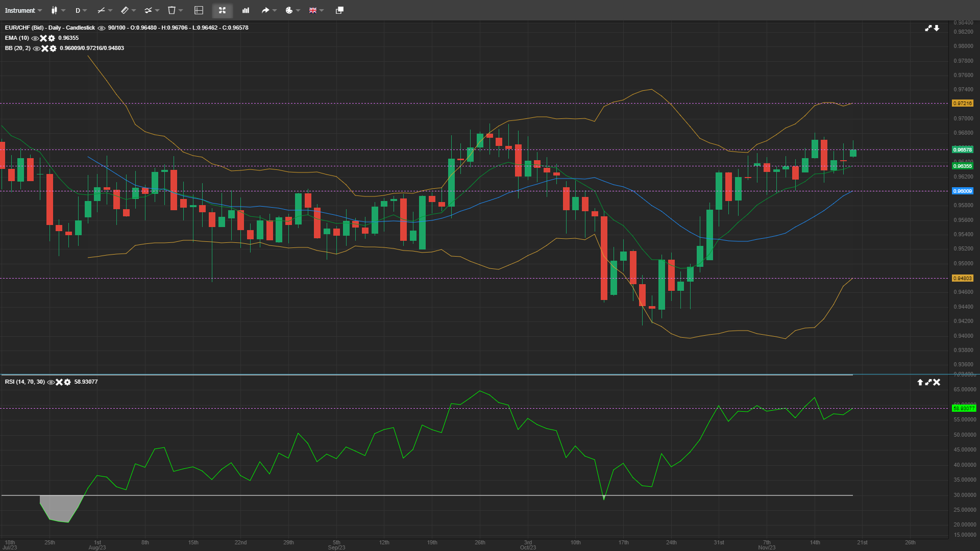
Task: Expand the indicators dropdown arrow
Action: tap(157, 10)
